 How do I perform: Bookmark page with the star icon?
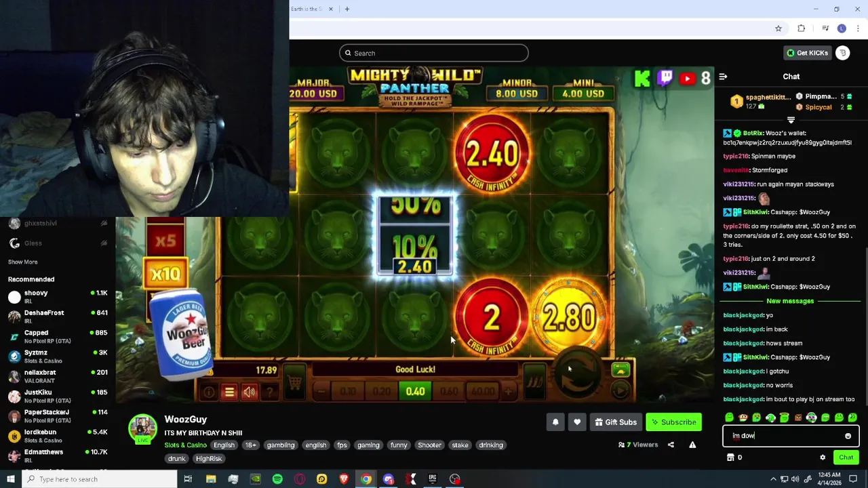click(778, 28)
